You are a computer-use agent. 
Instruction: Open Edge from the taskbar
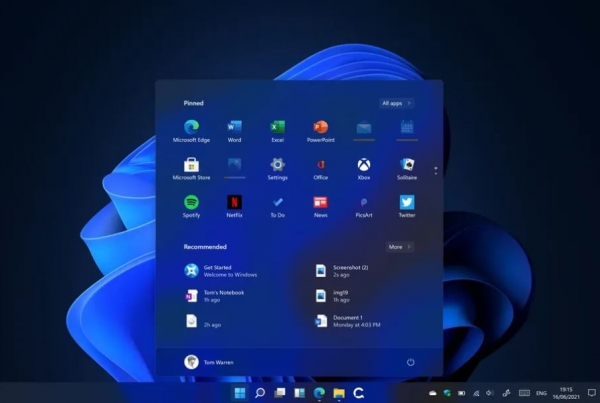point(319,393)
